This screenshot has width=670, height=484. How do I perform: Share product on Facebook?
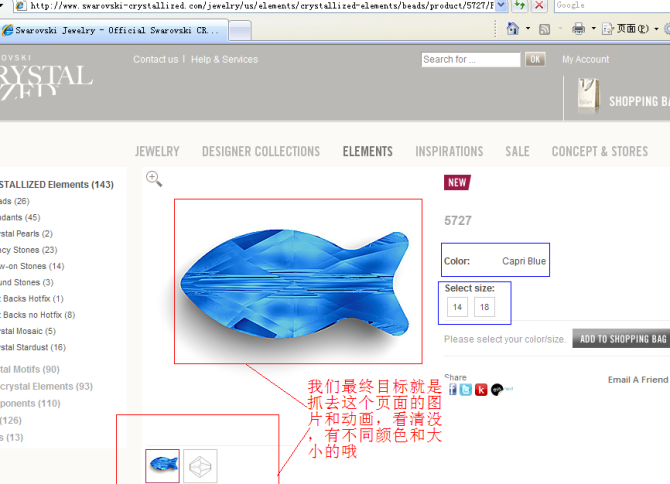tap(453, 389)
